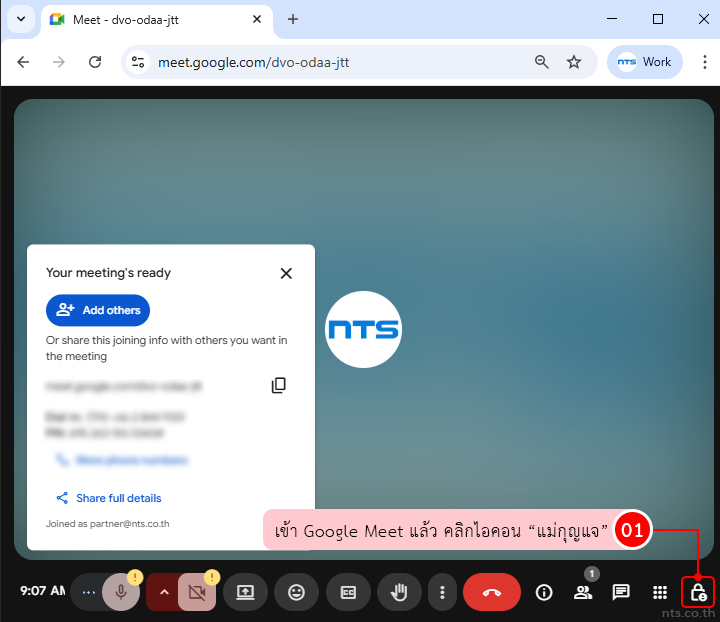Click the blurred more phone numbers link

(122, 459)
